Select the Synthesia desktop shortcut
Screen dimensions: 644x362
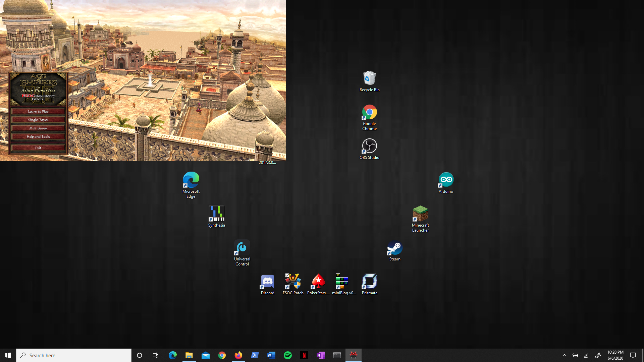(x=216, y=217)
